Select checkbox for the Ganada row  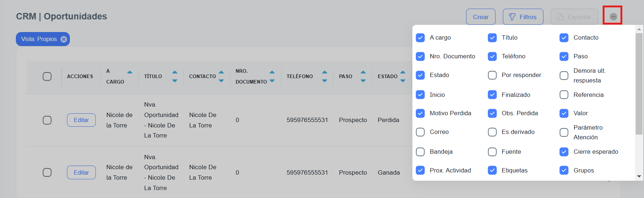point(47,172)
